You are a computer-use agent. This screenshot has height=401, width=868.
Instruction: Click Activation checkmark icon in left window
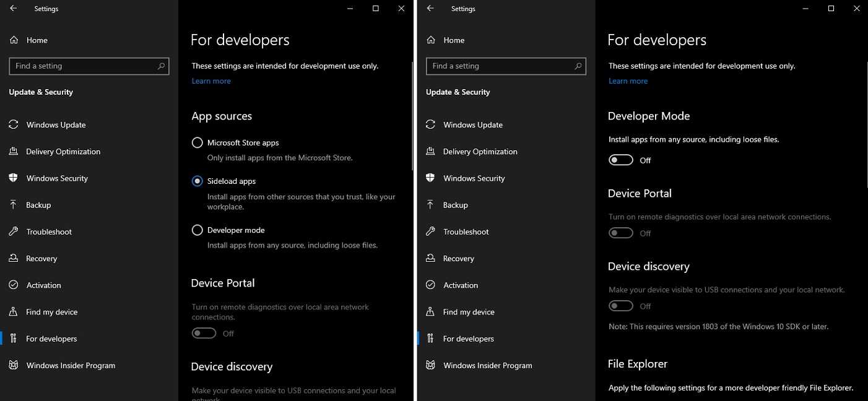point(14,285)
